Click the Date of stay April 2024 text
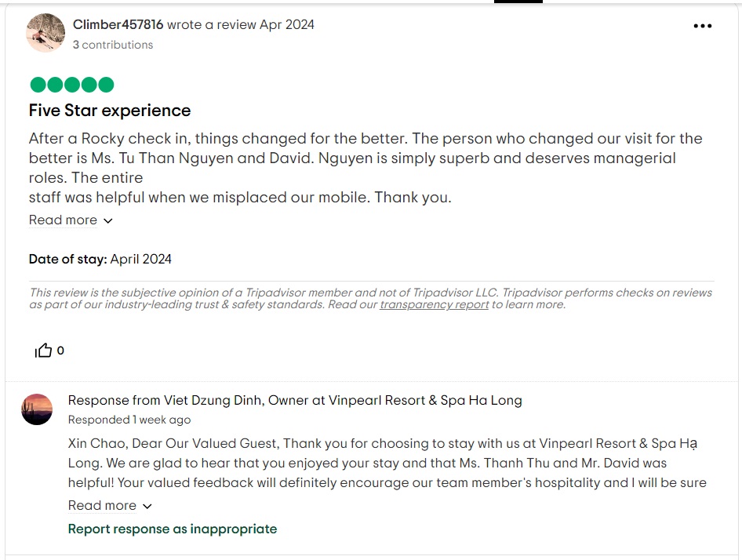The height and width of the screenshot is (560, 742). click(100, 259)
